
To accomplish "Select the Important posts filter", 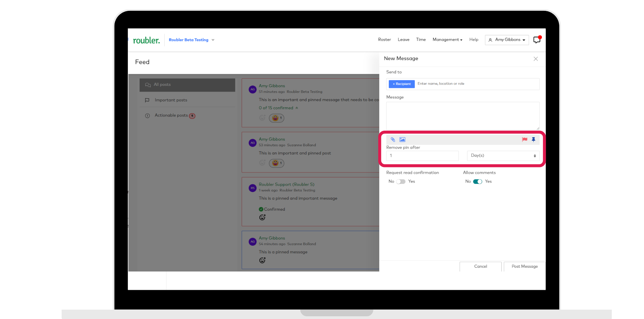I will point(187,100).
